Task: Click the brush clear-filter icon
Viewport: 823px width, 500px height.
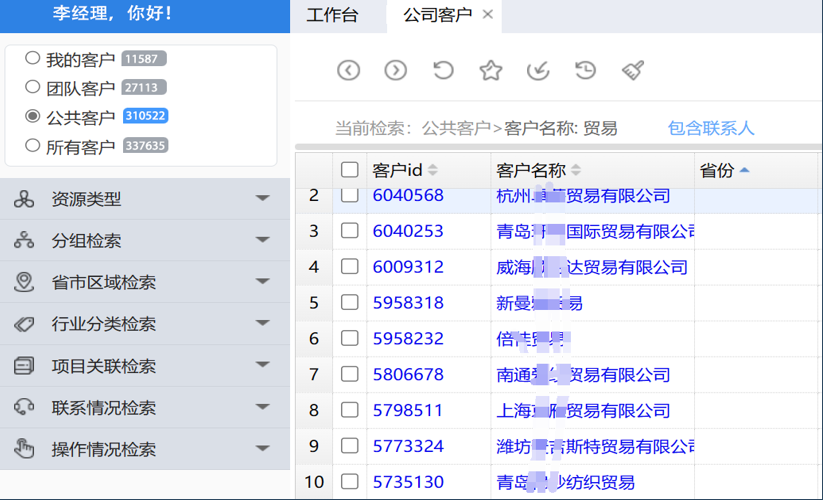Action: (x=633, y=70)
